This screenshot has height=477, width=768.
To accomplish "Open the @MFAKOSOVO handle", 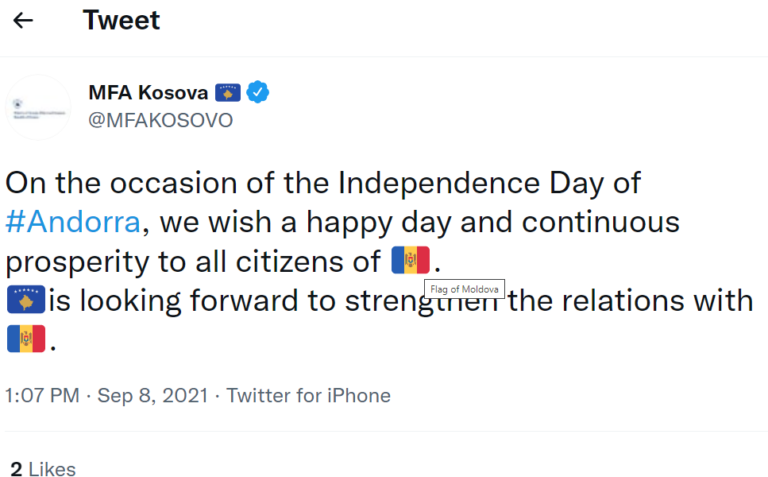I will coord(161,121).
